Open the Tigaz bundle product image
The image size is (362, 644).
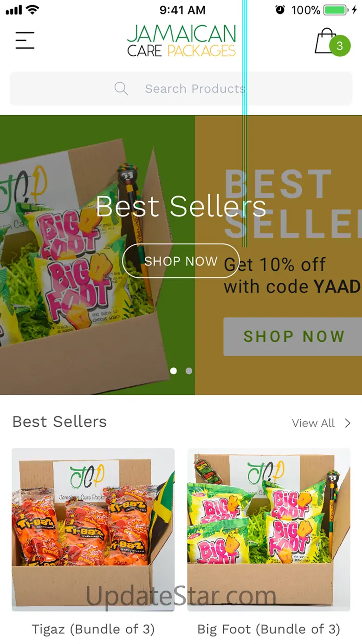93,529
